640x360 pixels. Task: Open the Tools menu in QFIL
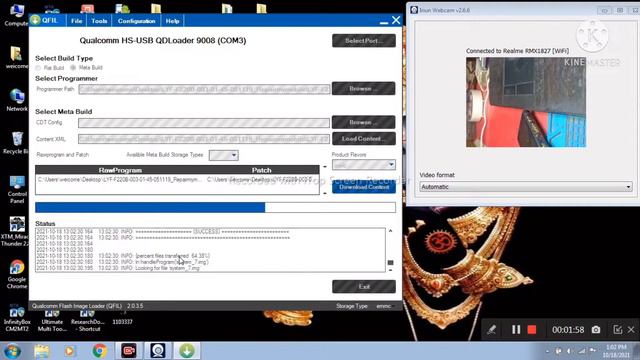coord(99,21)
